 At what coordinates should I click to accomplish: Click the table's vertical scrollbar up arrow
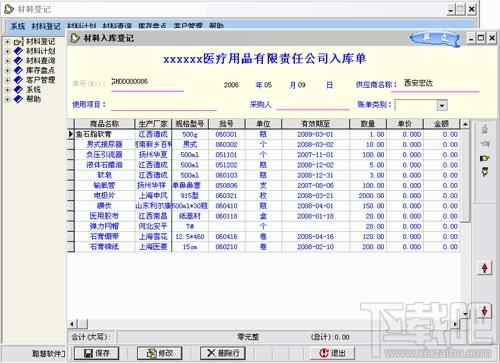coord(465,124)
